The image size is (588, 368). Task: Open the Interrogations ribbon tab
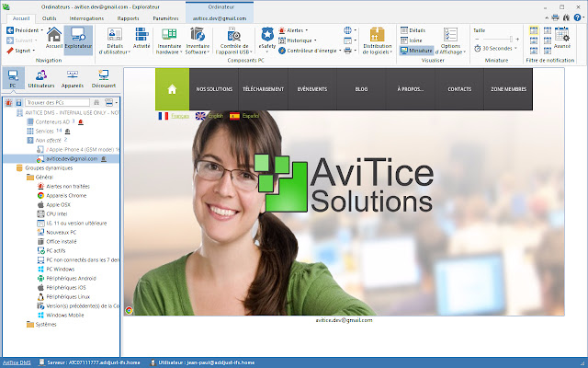[86, 18]
